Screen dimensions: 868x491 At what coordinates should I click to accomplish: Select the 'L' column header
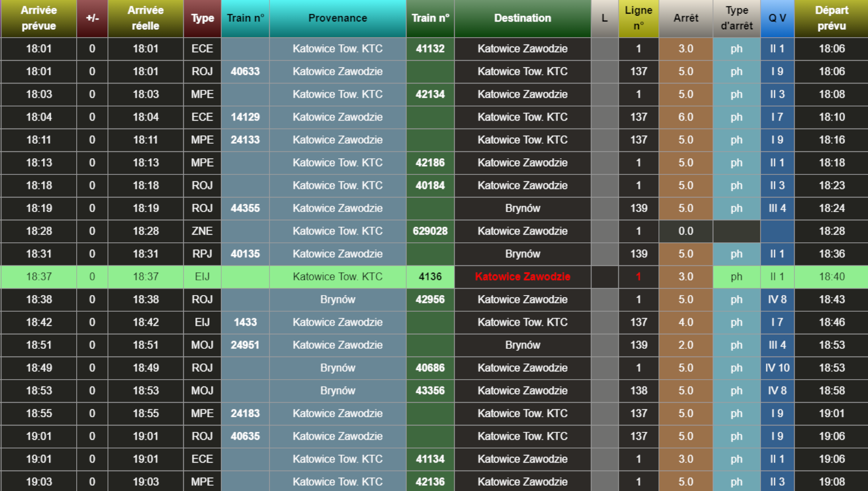point(605,18)
